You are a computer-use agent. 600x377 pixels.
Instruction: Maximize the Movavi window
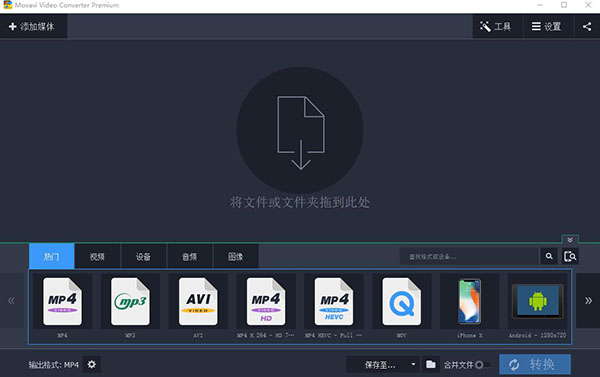(x=564, y=5)
